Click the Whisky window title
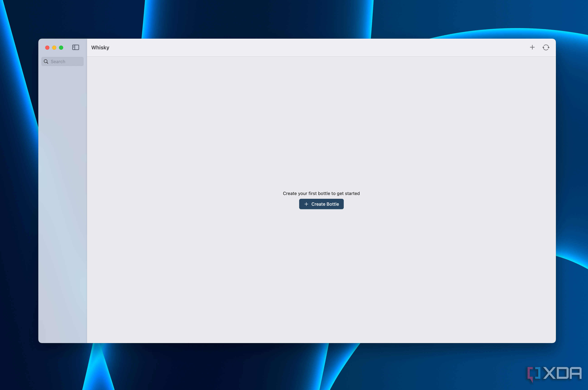The image size is (588, 390). pyautogui.click(x=100, y=47)
